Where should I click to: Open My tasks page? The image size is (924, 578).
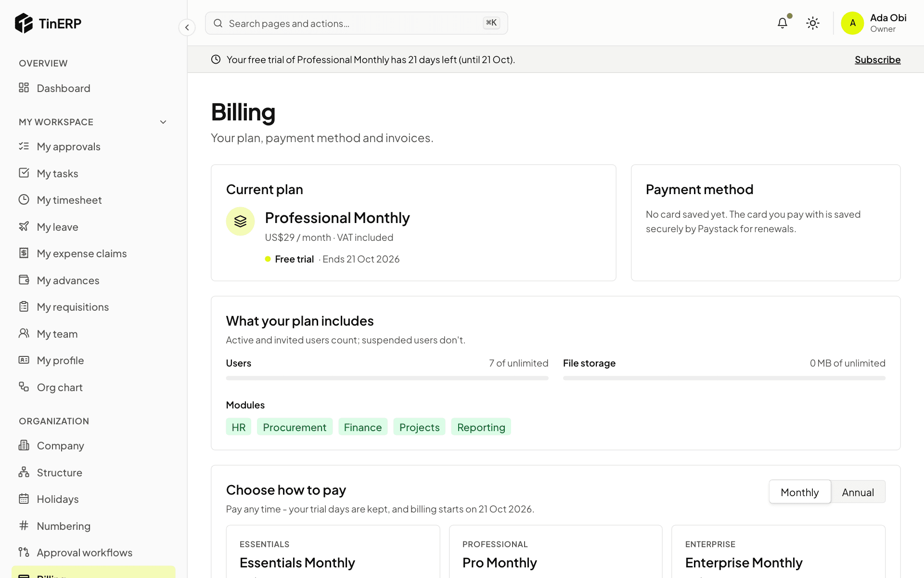[x=93, y=173]
